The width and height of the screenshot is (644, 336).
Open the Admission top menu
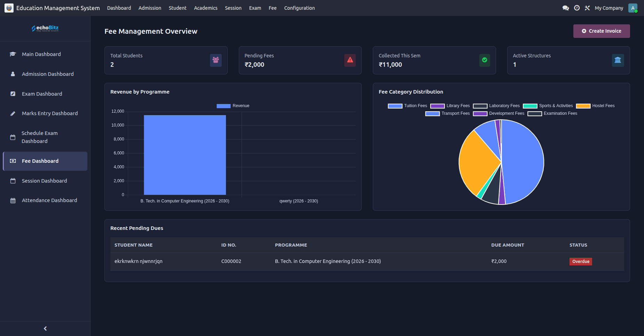click(x=150, y=8)
